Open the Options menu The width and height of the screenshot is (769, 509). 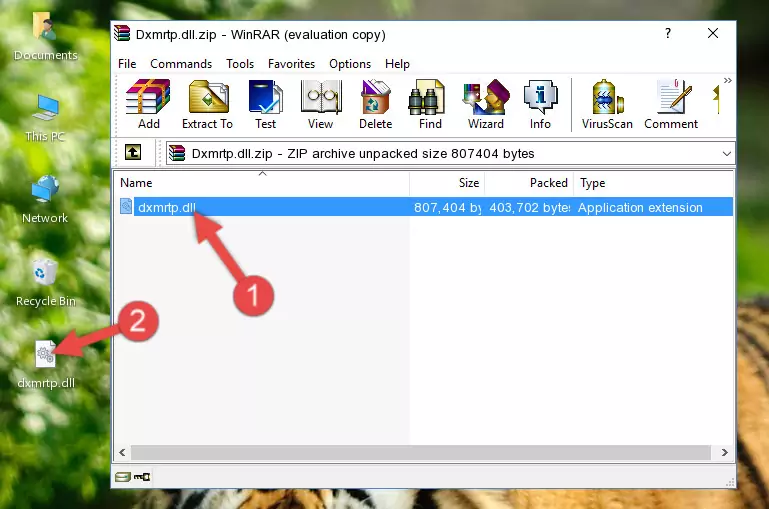click(350, 64)
